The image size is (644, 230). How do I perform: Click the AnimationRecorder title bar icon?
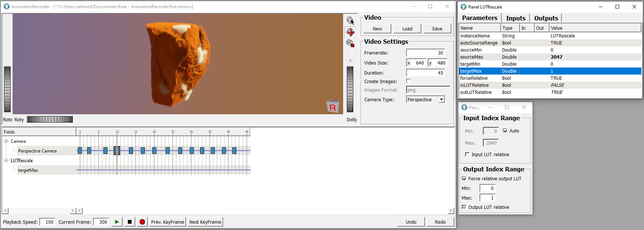6,6
